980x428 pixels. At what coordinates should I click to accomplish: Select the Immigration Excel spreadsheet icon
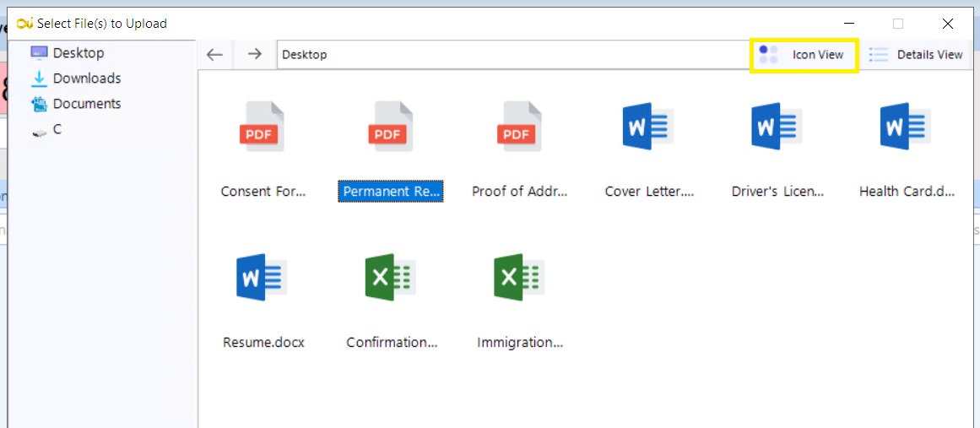tap(519, 278)
